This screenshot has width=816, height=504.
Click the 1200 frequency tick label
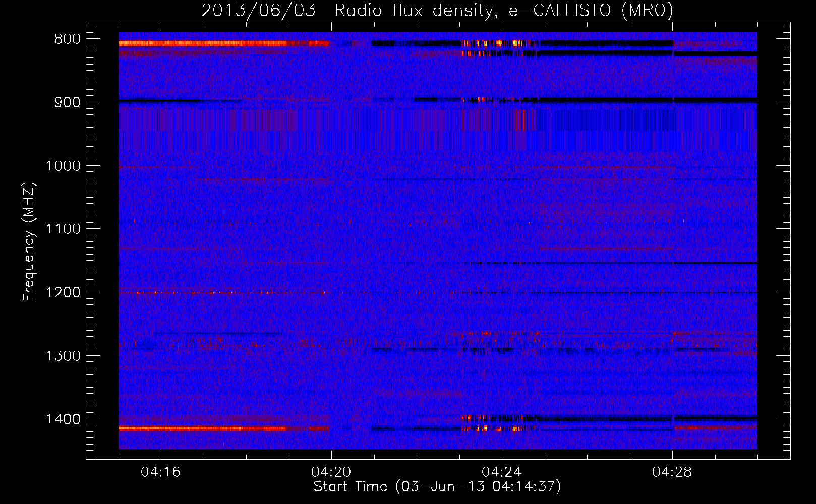click(63, 293)
